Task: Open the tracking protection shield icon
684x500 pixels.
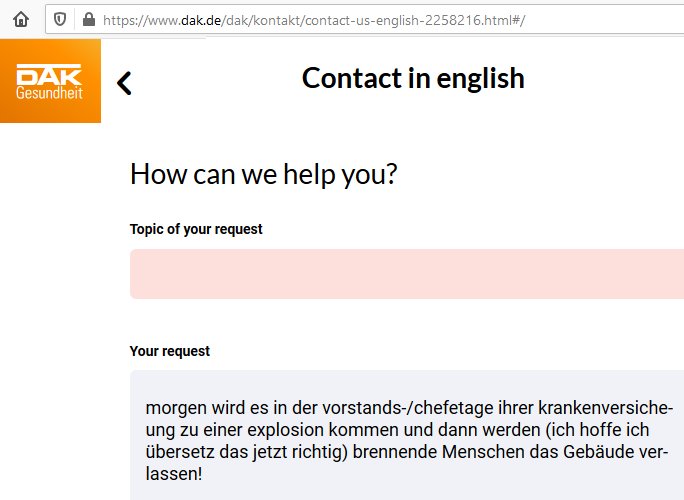Action: (x=60, y=19)
